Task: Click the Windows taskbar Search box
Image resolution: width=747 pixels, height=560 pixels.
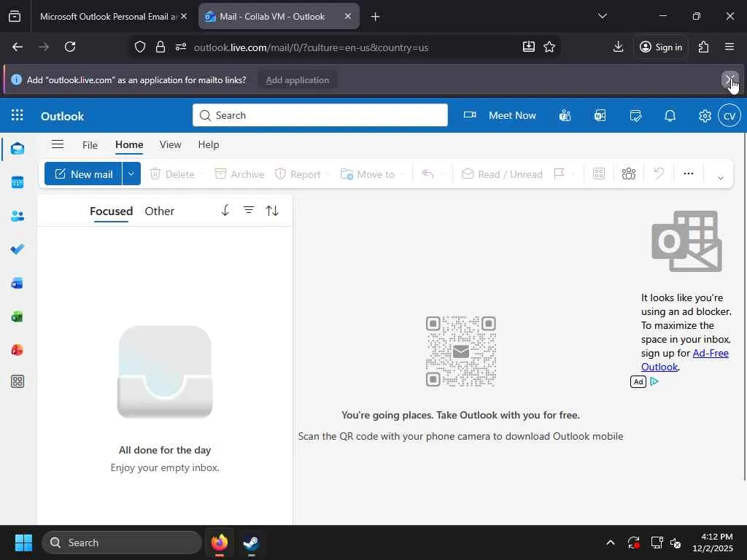Action: click(x=122, y=542)
